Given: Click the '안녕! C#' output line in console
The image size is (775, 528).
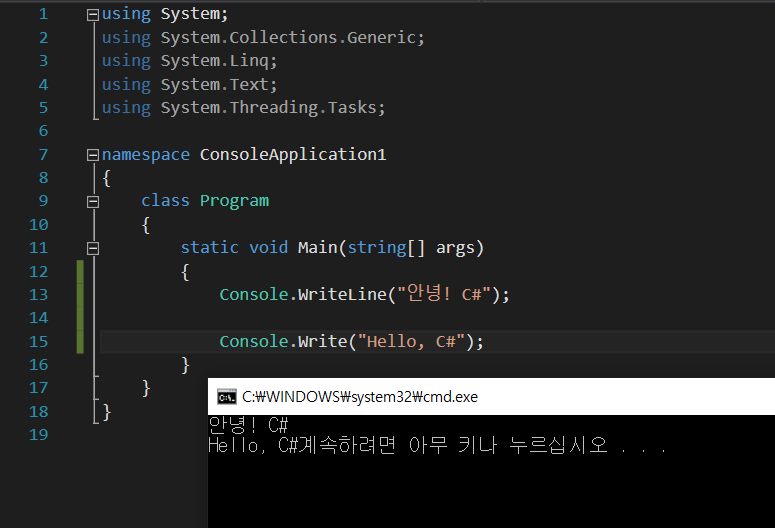Looking at the screenshot, I should [x=248, y=425].
